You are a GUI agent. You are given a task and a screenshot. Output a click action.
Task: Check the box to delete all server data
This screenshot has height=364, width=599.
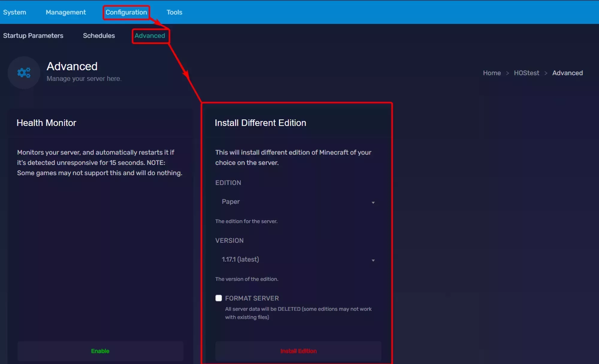tap(219, 298)
